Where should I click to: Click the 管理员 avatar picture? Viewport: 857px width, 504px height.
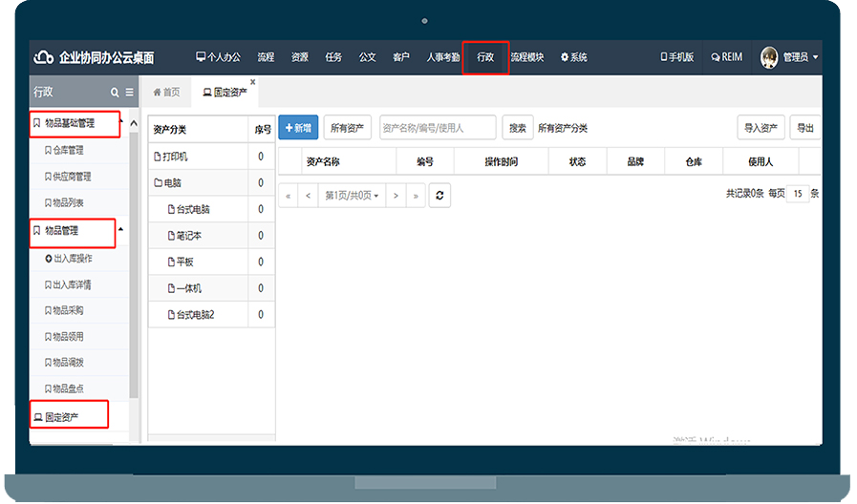tap(769, 57)
